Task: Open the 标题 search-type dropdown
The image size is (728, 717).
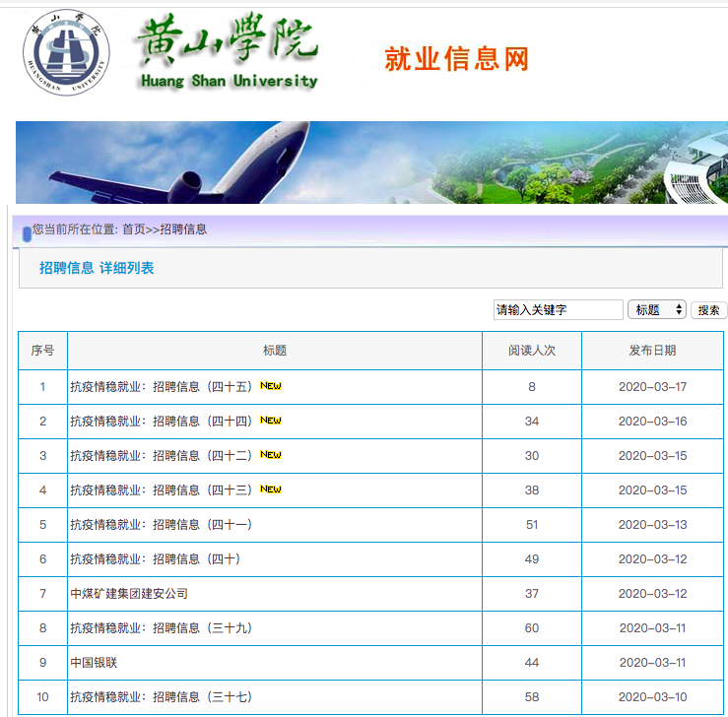Action: pos(656,309)
